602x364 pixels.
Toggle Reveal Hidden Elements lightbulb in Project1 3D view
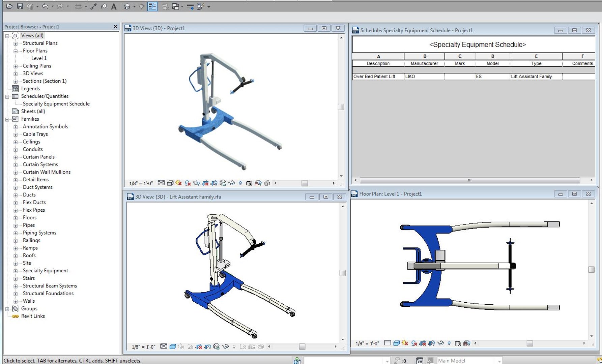click(x=240, y=183)
